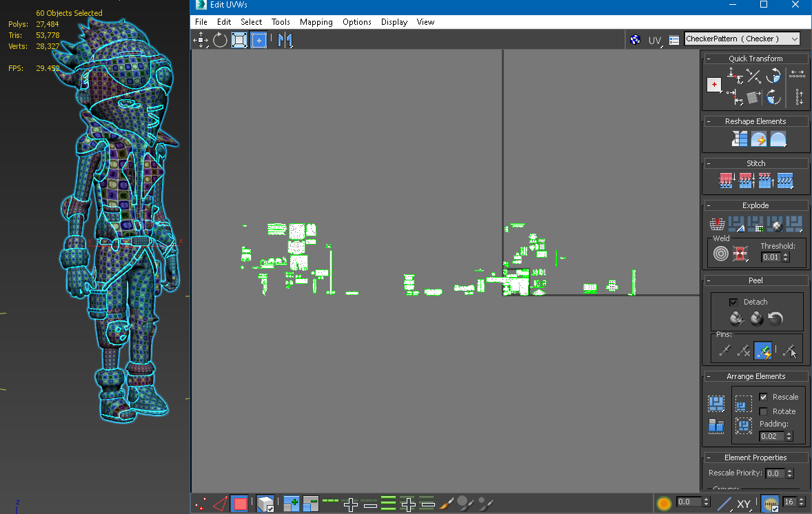Click Rescale Elements icon
812x514 pixels.
point(716,426)
